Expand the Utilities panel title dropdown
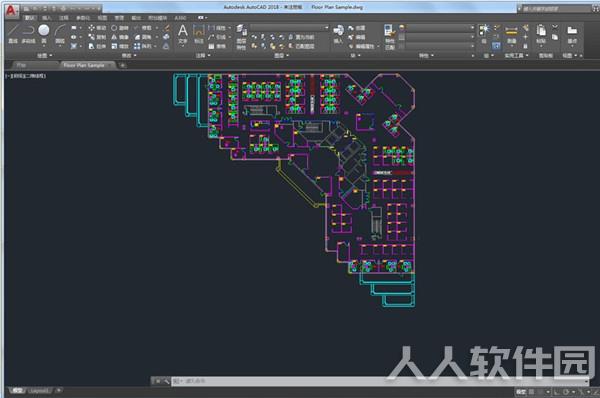This screenshot has width=600, height=398. pyautogui.click(x=516, y=55)
